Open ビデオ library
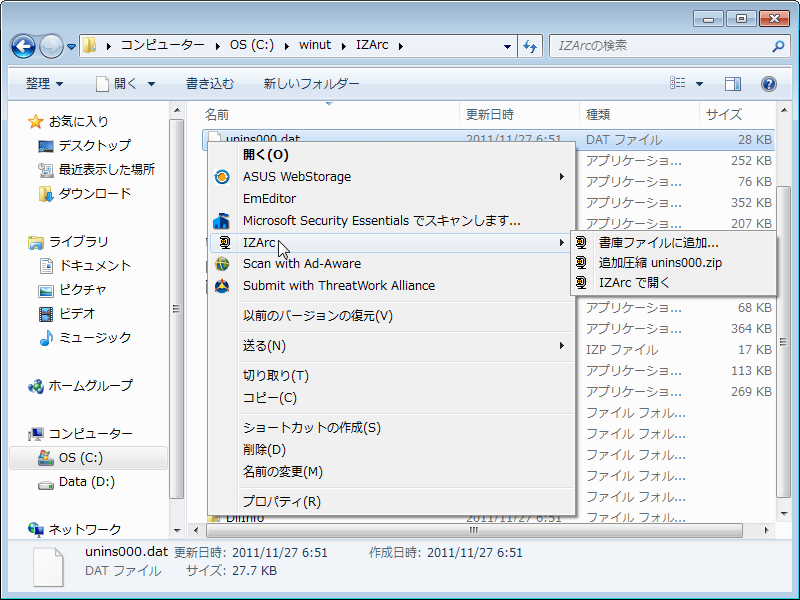Screen dimensions: 800x600 coord(67,314)
